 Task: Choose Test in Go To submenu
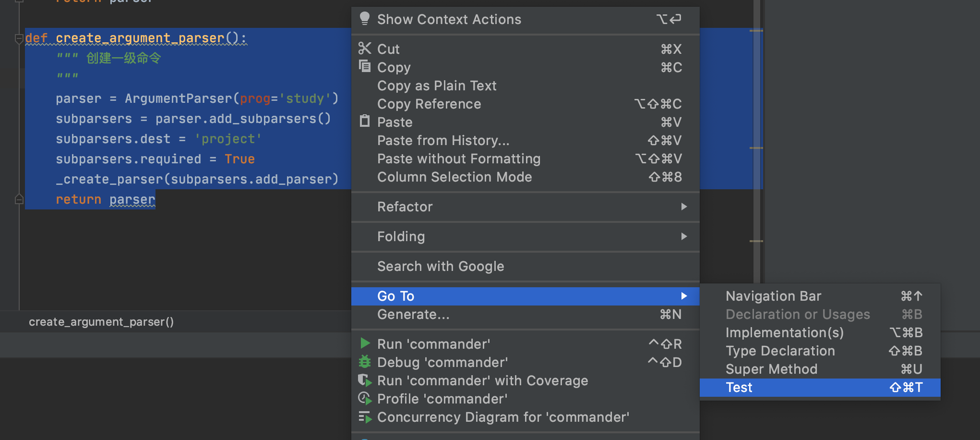pyautogui.click(x=820, y=387)
